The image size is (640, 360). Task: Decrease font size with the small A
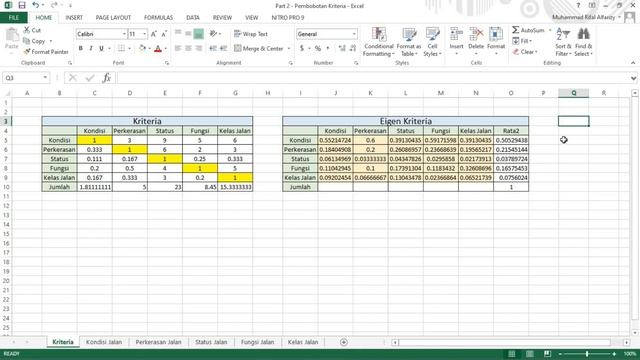(x=164, y=34)
